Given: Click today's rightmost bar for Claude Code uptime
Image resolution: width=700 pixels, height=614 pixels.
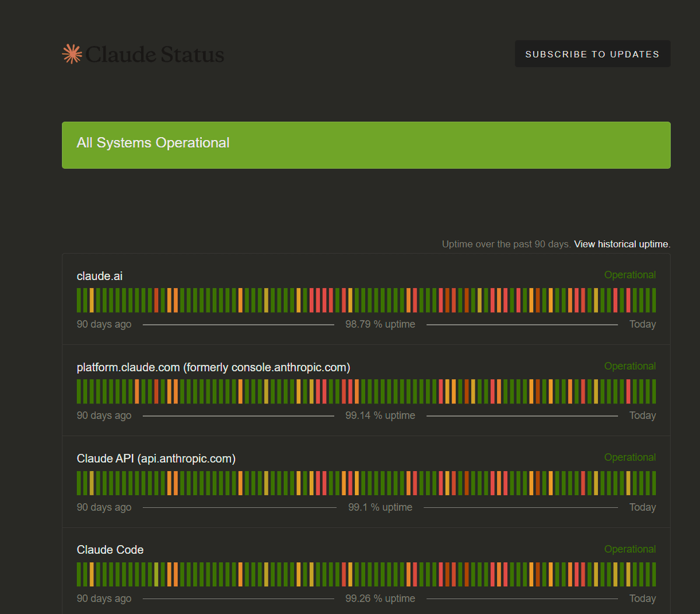Looking at the screenshot, I should click(653, 574).
